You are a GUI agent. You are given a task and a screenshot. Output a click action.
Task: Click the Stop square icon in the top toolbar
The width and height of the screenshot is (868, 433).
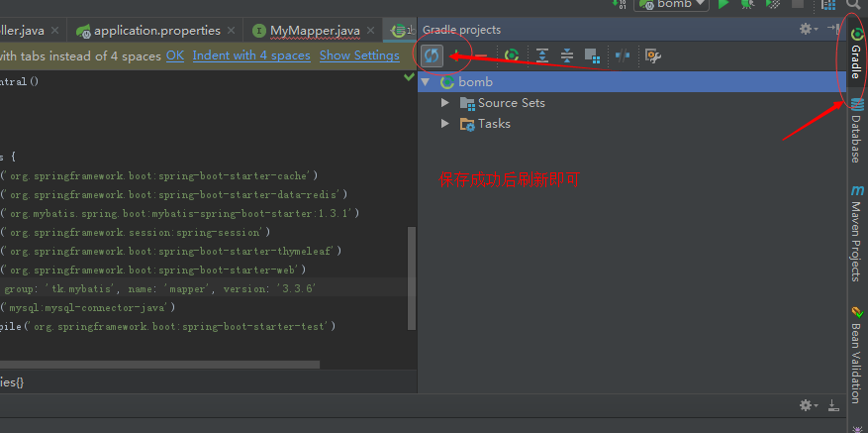[798, 4]
